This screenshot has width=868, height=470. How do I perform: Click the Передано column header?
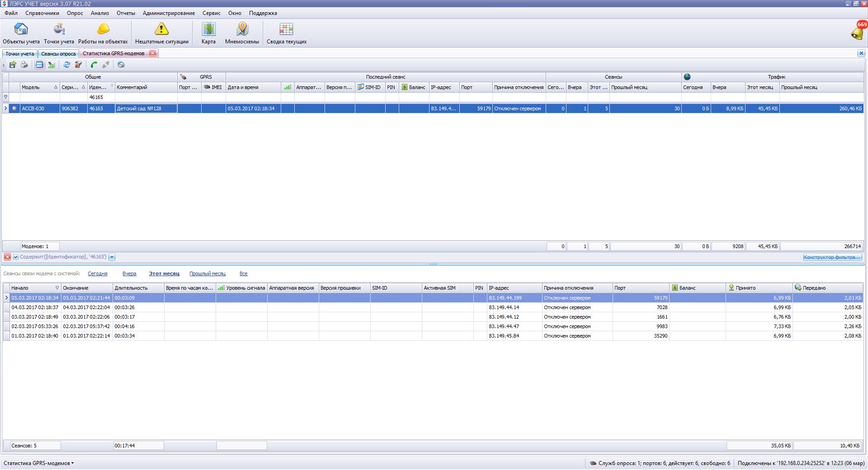point(828,288)
